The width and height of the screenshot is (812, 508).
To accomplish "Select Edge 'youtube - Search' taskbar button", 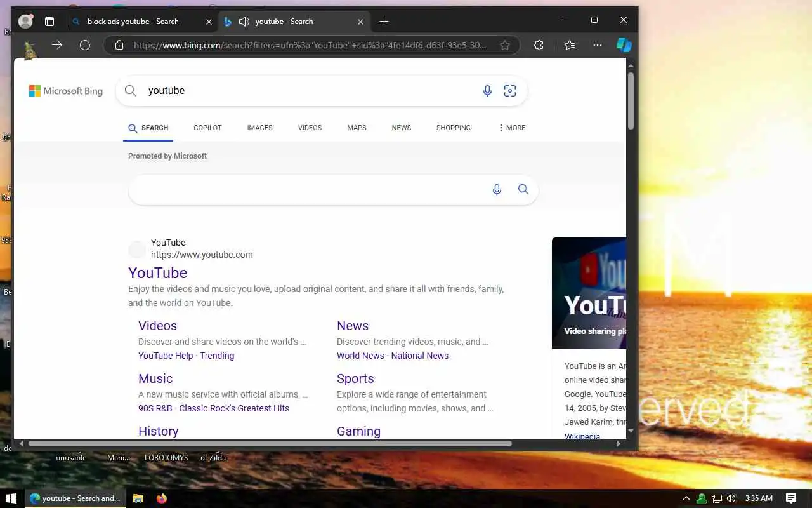I will coord(75,498).
